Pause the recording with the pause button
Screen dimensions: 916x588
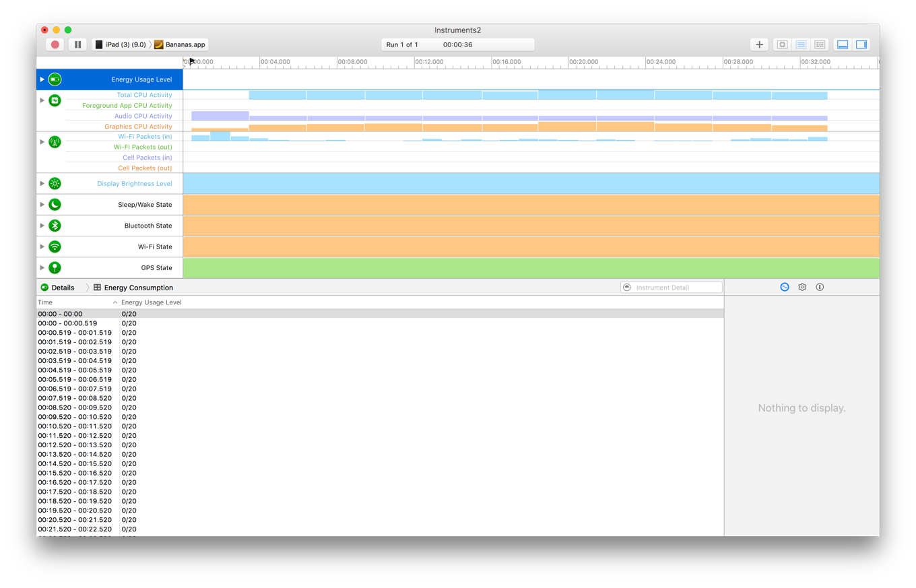[x=77, y=44]
